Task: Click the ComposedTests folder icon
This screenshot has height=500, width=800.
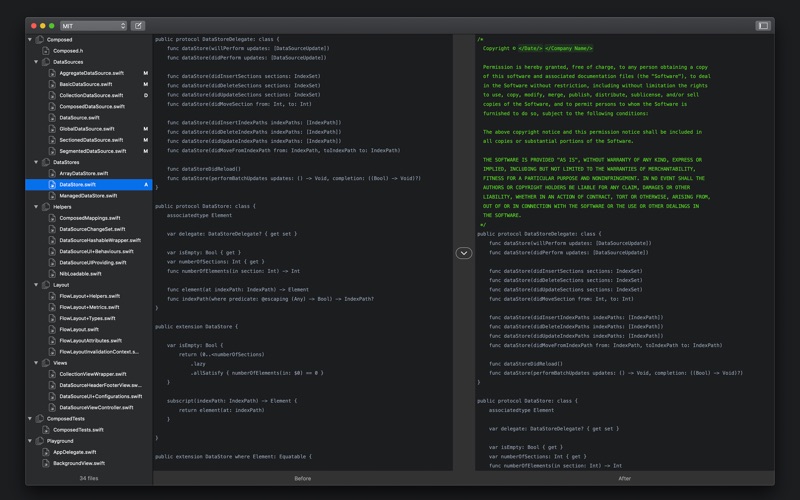Action: click(40, 418)
